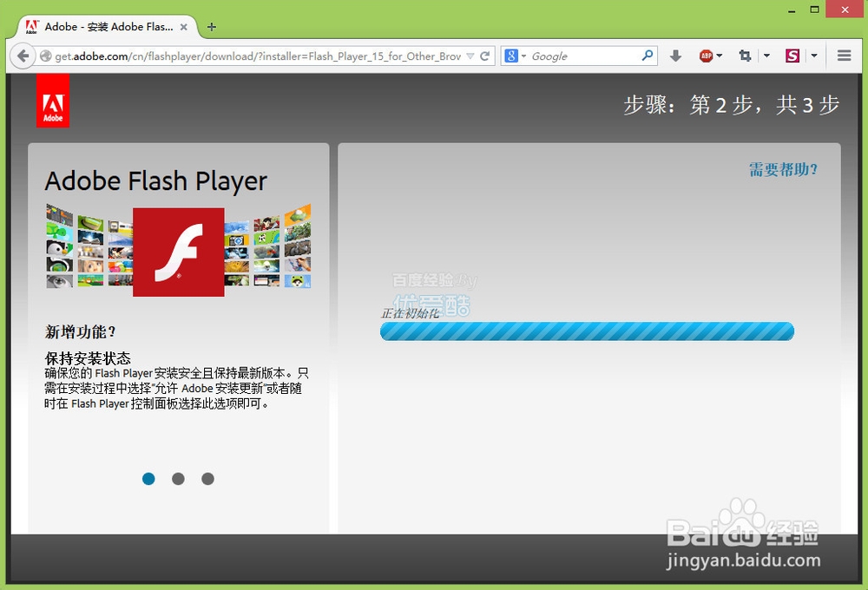Screen dimensions: 868x590
Task: Click the Adobe logo in the page corner
Action: click(x=52, y=100)
